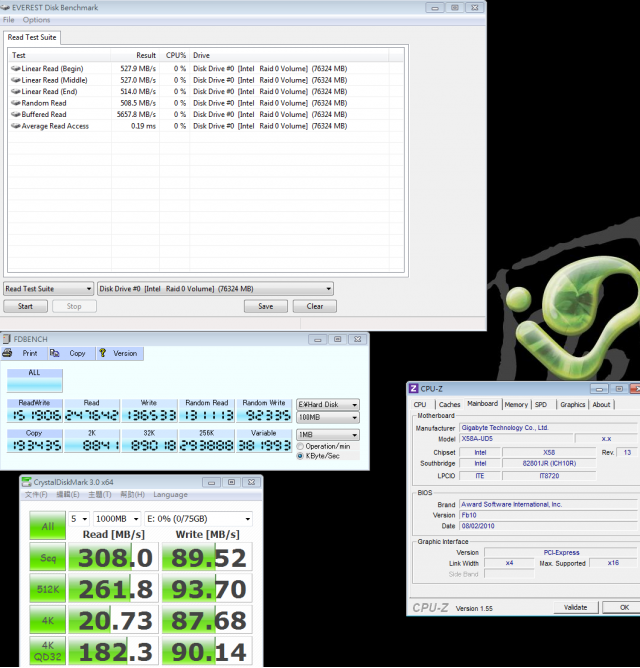Click disk icon beside Linear Read (Middle)

coord(16,80)
